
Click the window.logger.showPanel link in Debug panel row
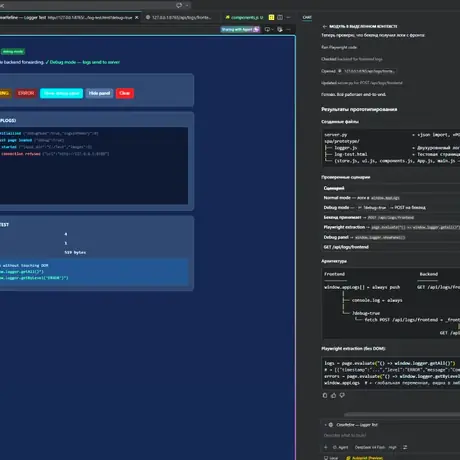(x=380, y=237)
